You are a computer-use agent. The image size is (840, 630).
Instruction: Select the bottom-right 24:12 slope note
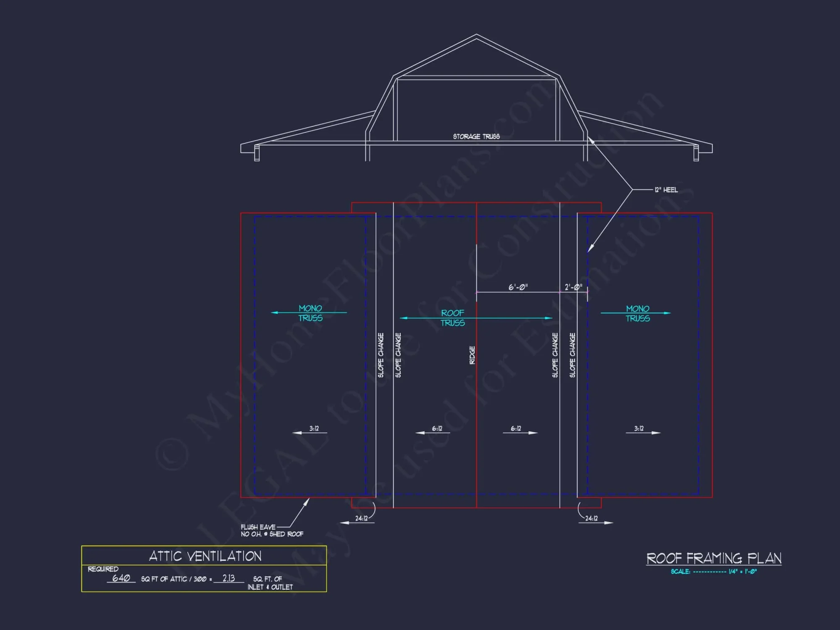click(x=591, y=518)
